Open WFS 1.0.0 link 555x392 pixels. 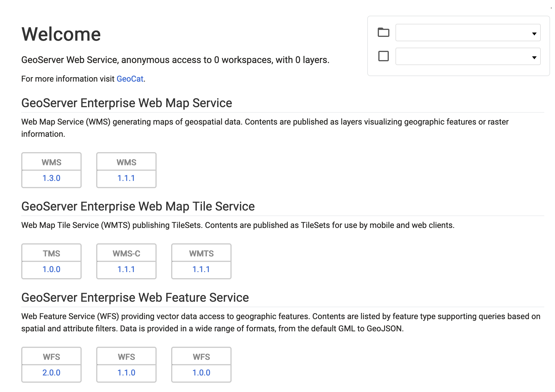(201, 373)
